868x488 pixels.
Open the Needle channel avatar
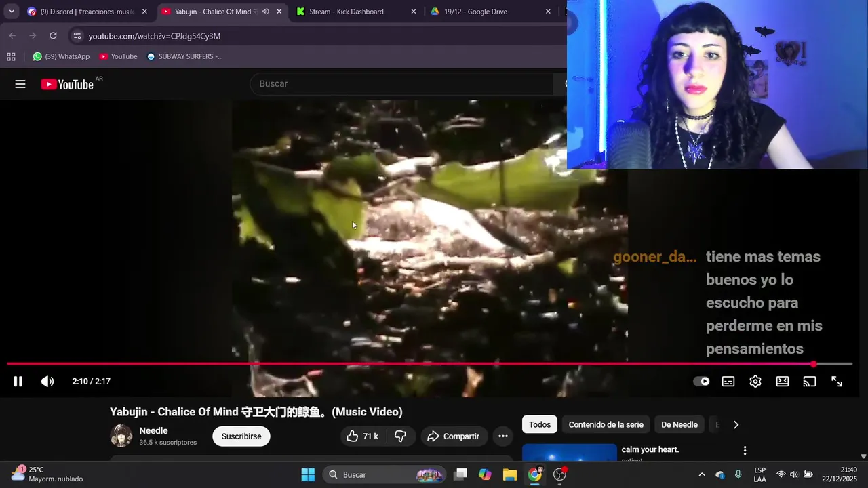click(x=121, y=436)
